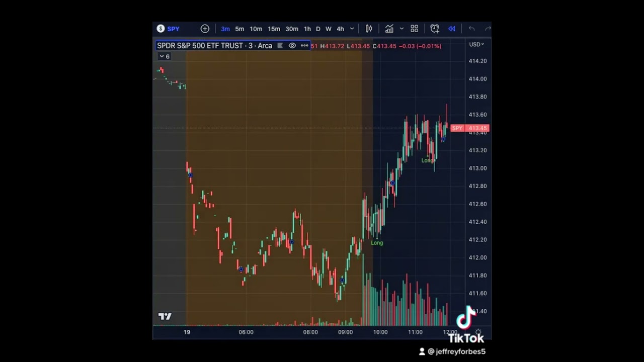
Task: Open the three-dots More menu in legend
Action: [304, 46]
